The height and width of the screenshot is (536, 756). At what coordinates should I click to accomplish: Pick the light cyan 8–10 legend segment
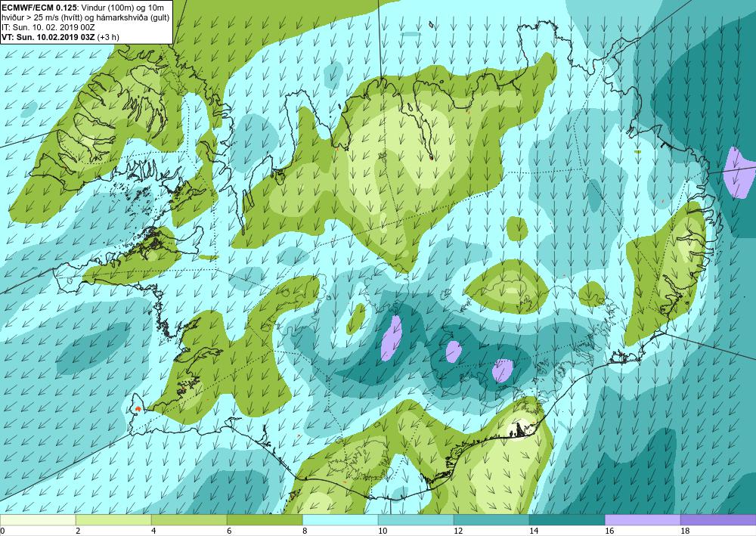340,520
